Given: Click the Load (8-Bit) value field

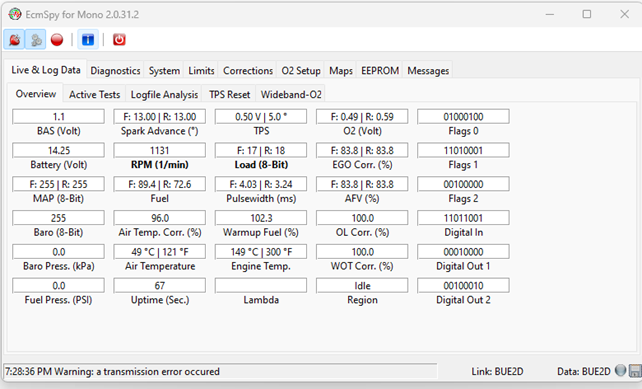Looking at the screenshot, I should [261, 150].
